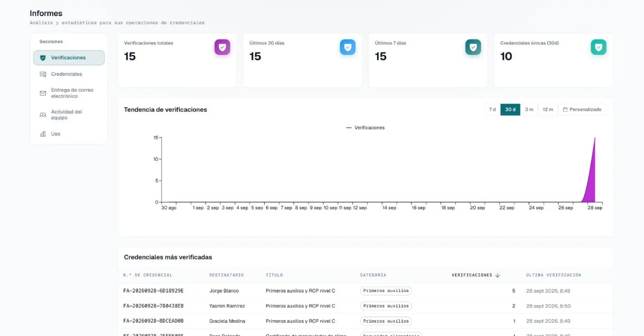Click credential number FA-20260928-6D18929E

click(x=154, y=291)
